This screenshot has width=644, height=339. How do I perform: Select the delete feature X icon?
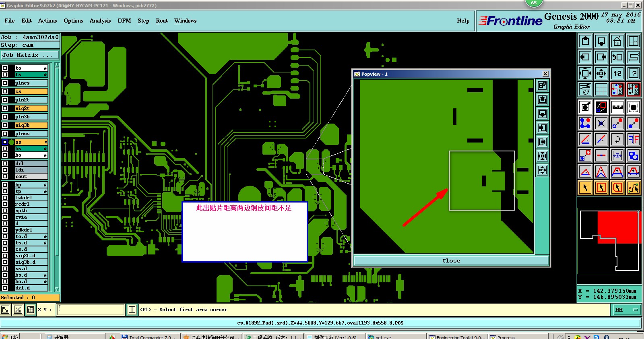[601, 124]
